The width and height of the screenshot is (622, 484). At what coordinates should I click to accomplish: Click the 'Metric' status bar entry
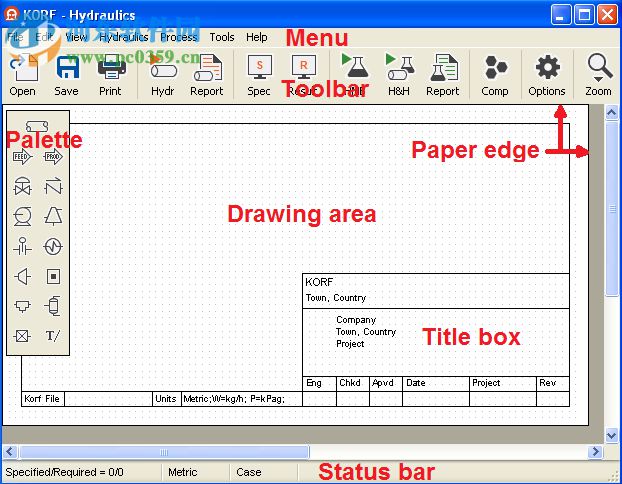[x=182, y=472]
